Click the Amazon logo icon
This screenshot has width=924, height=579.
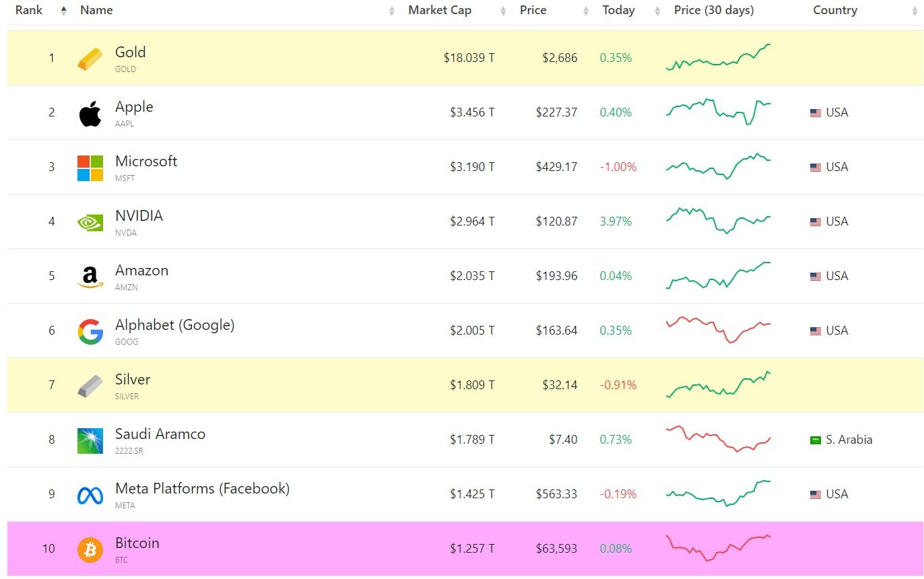(90, 277)
